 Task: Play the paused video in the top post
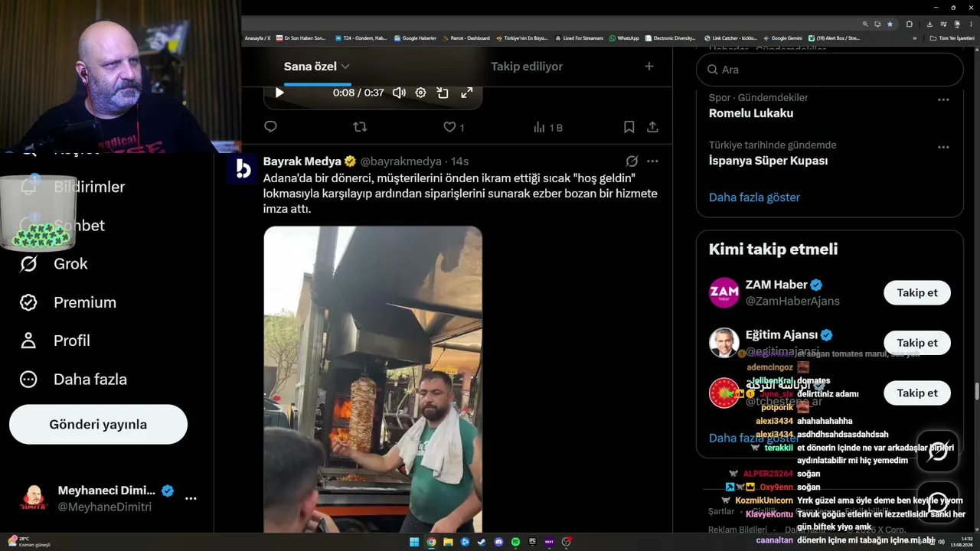279,93
